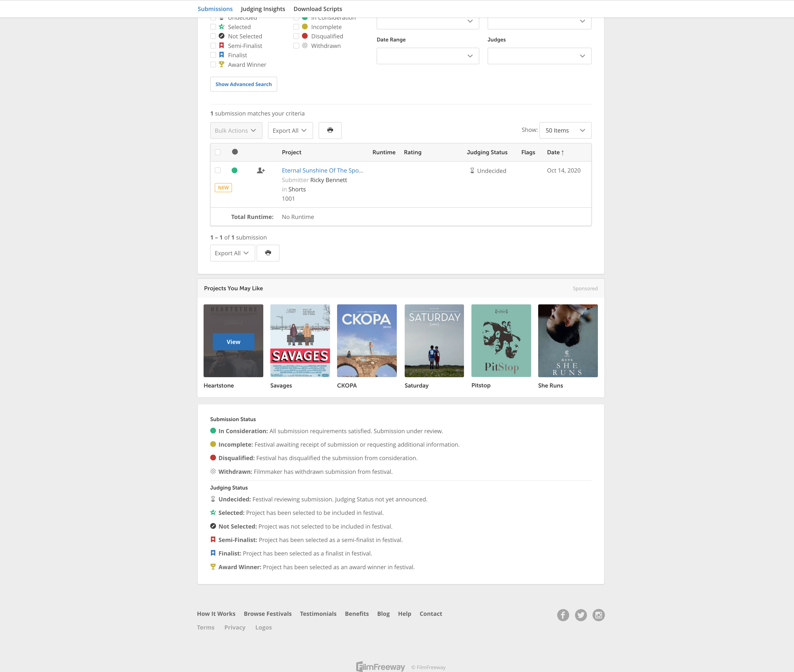Assign a judge to Eternal Sunshine submission
This screenshot has width=794, height=672.
point(260,170)
